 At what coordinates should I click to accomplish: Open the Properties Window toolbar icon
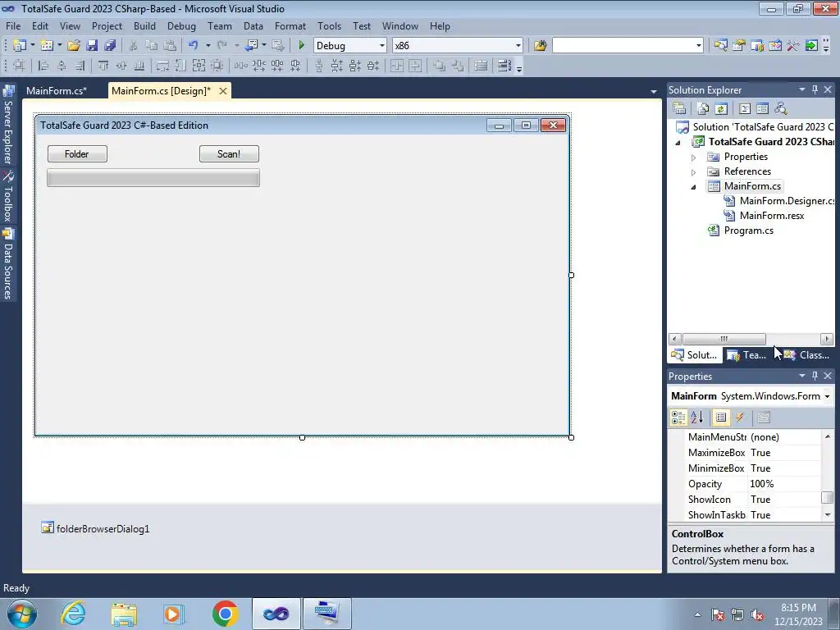point(739,46)
